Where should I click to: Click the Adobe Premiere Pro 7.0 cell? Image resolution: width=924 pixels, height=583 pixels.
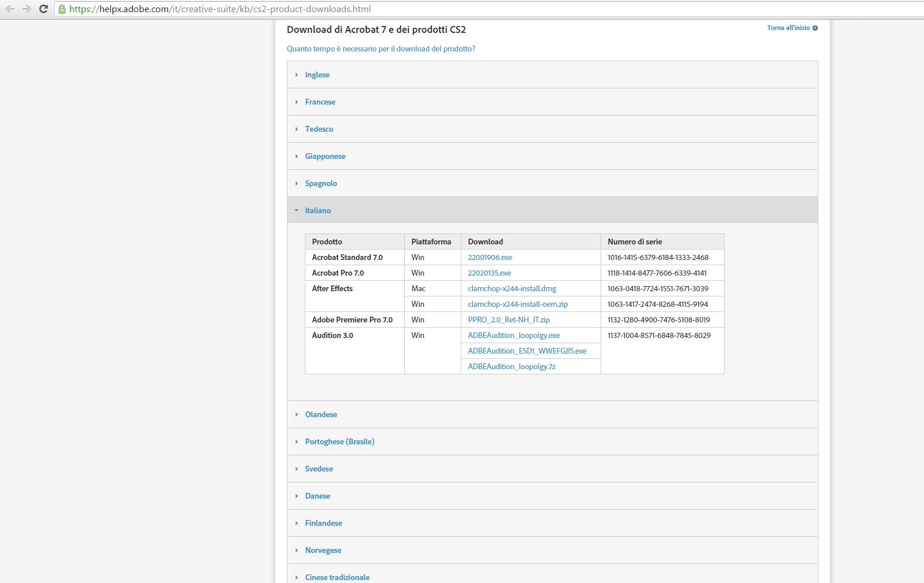pyautogui.click(x=355, y=320)
